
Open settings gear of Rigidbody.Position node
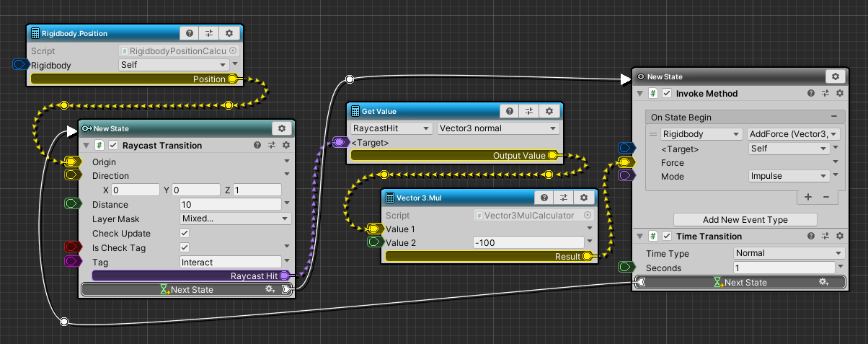click(x=229, y=33)
